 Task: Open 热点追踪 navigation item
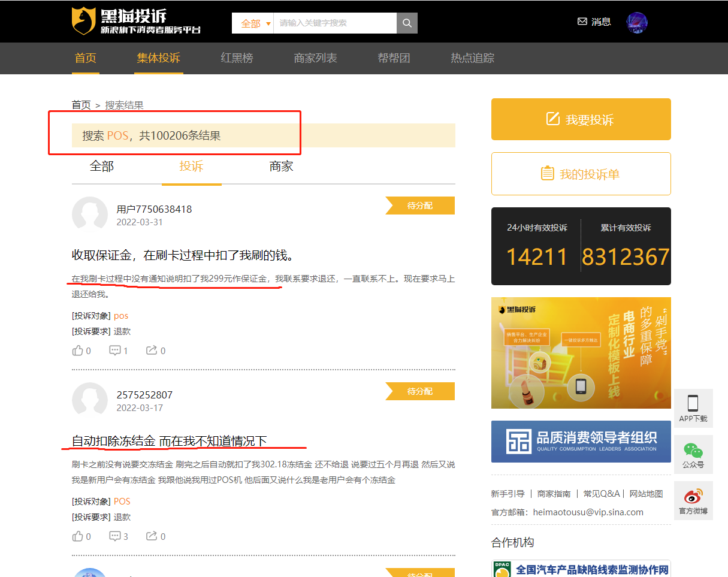(472, 58)
